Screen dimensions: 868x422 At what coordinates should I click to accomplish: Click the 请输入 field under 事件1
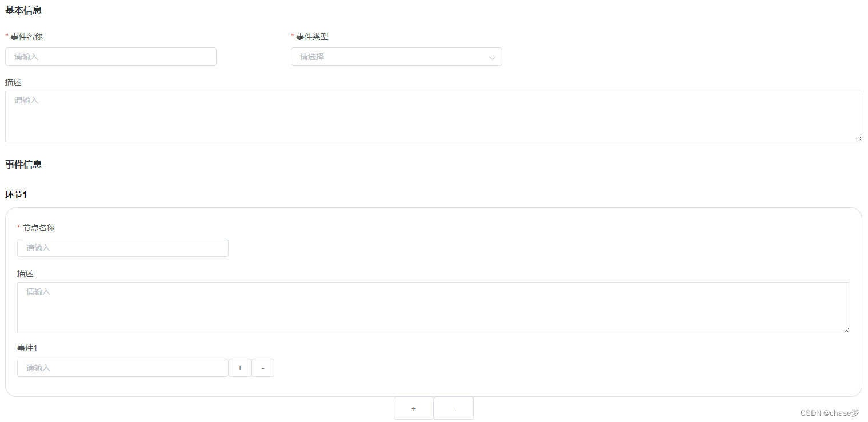(122, 368)
